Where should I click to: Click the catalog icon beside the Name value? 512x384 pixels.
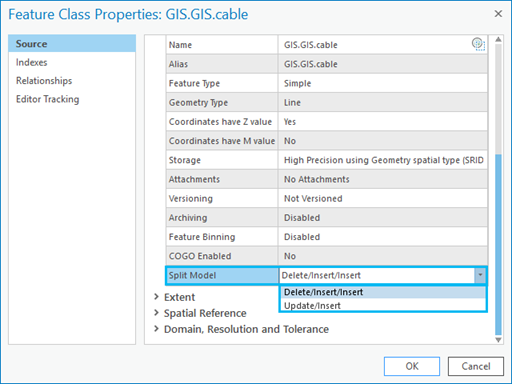[x=478, y=44]
